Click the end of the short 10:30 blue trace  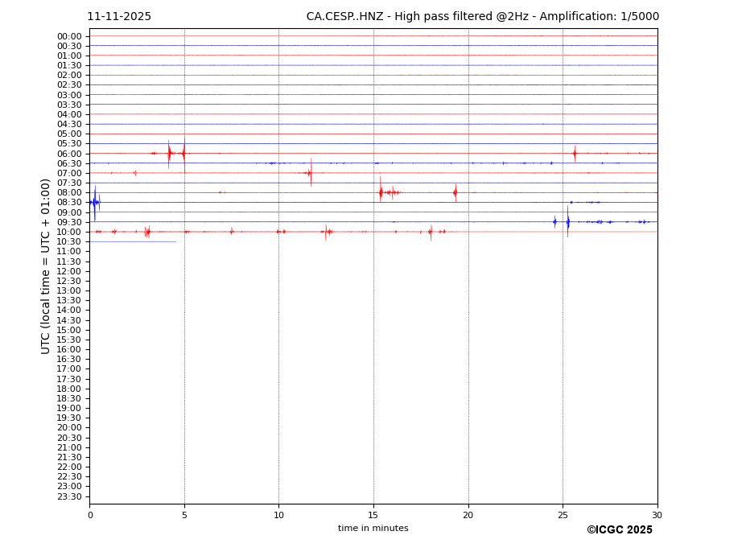(x=175, y=241)
